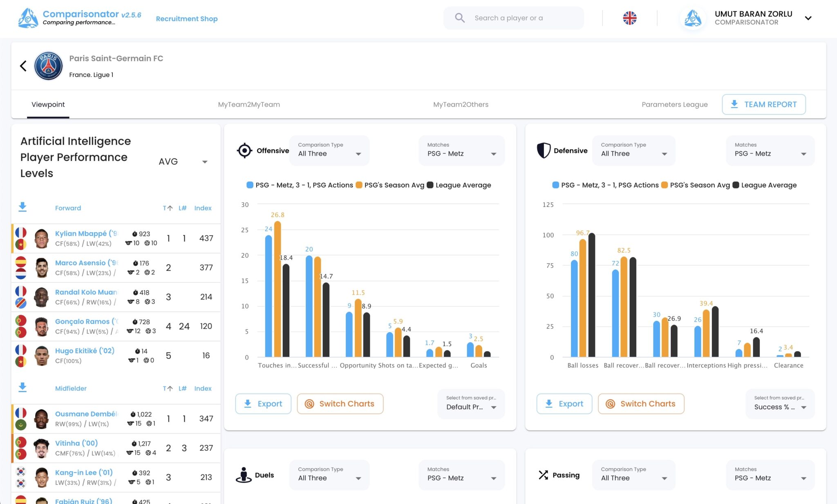Toggle the League Average legend item
This screenshot has height=504, width=837.
pos(460,185)
